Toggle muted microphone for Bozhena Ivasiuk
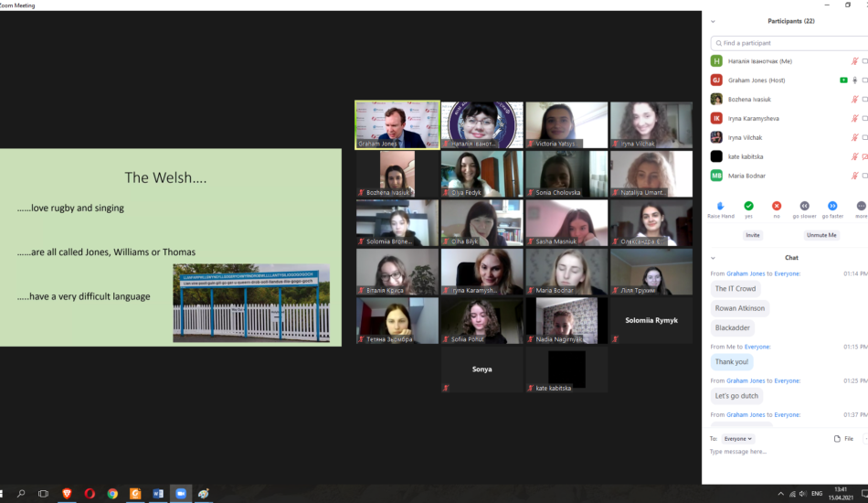The width and height of the screenshot is (868, 503). coord(854,99)
